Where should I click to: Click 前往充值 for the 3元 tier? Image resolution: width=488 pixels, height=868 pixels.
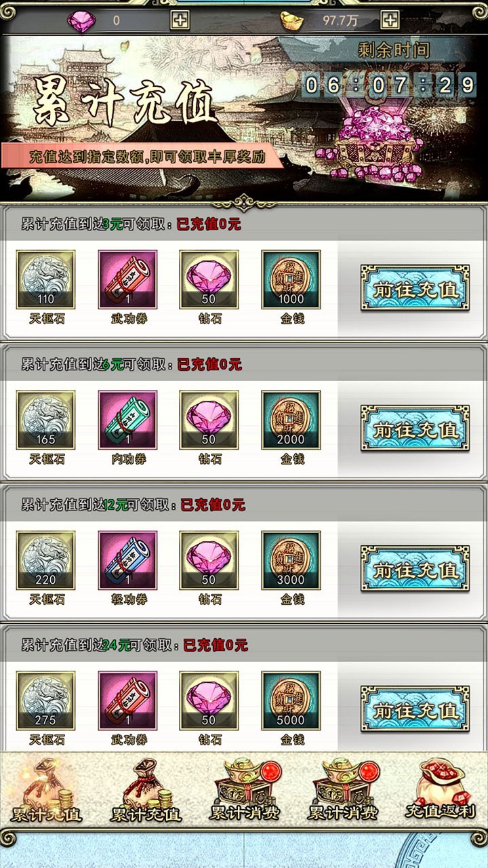tap(415, 288)
